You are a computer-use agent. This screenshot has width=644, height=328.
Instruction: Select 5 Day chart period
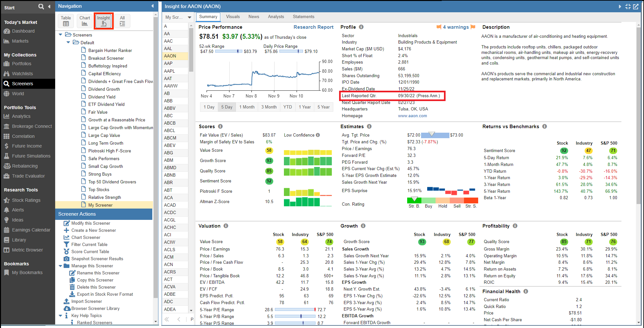pos(226,107)
